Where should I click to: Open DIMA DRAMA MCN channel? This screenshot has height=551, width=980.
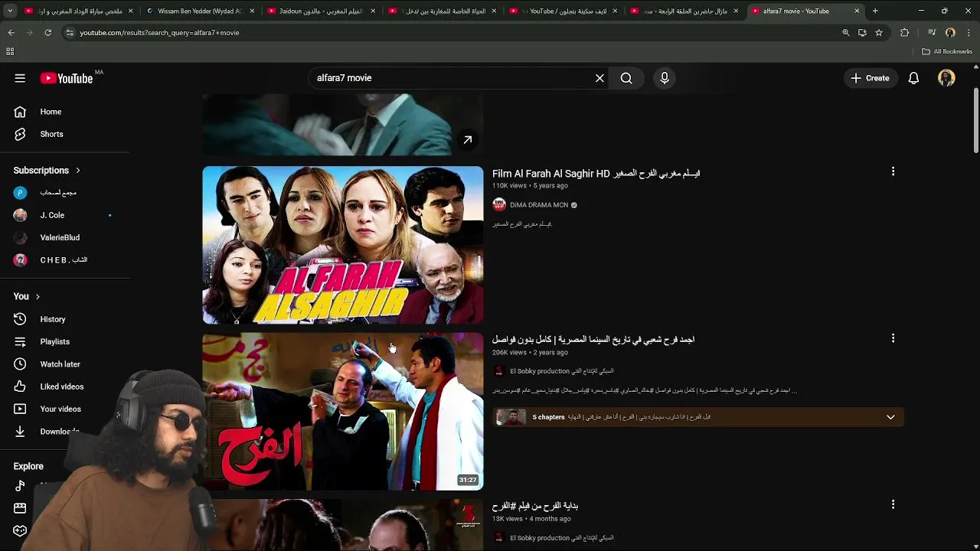pyautogui.click(x=539, y=205)
